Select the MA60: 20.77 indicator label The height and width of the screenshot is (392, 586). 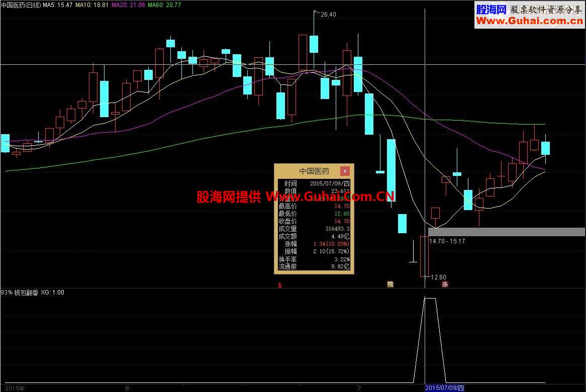[x=164, y=5]
